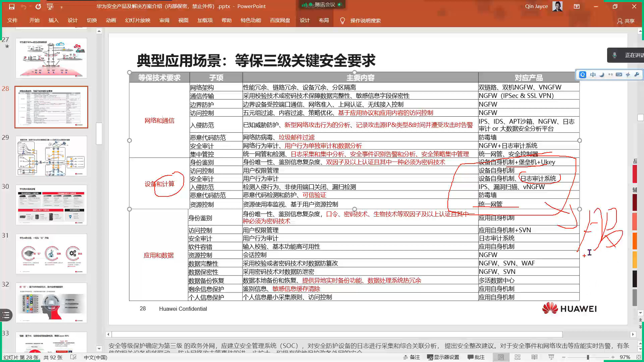Open the 百度网盘 ribbon tab
Viewport: 644px width, 362px height.
[x=280, y=20]
